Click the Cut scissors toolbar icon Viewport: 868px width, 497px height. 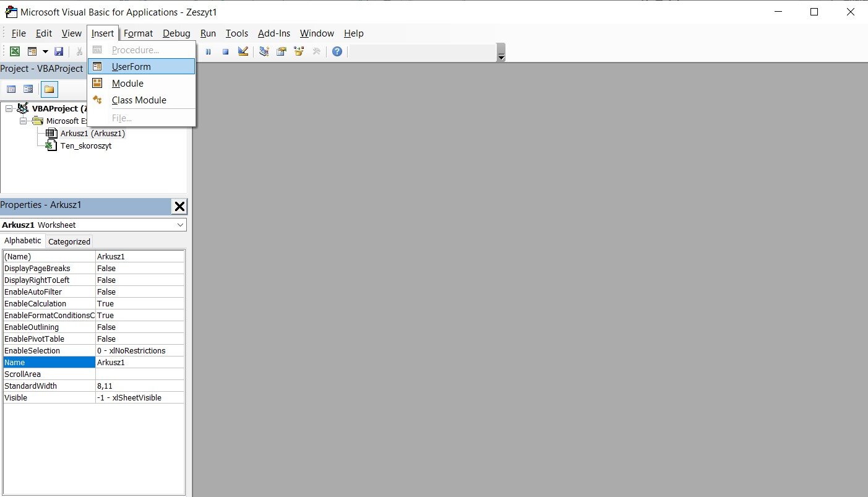pyautogui.click(x=79, y=51)
